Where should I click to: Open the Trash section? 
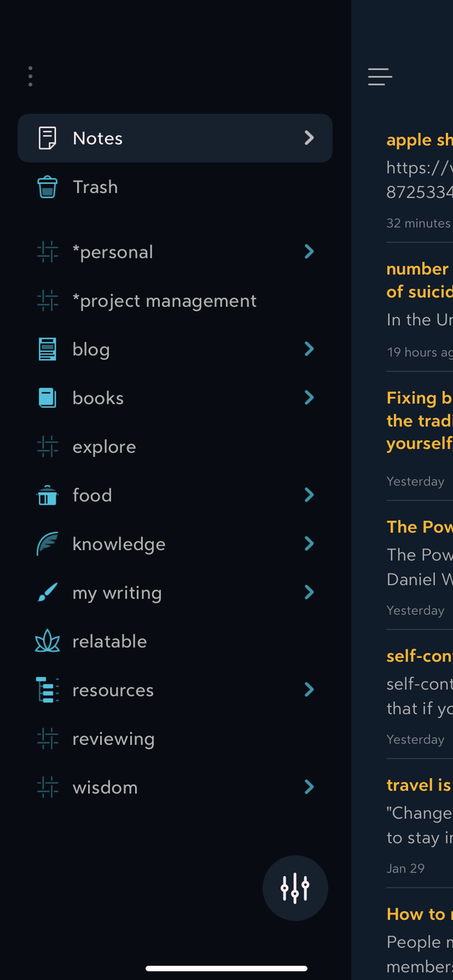pyautogui.click(x=95, y=187)
